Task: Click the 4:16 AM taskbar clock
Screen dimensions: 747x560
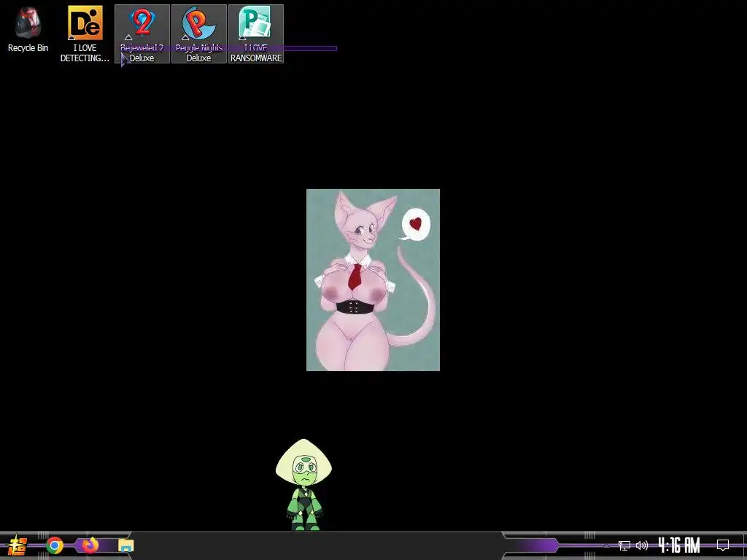Action: tap(679, 545)
